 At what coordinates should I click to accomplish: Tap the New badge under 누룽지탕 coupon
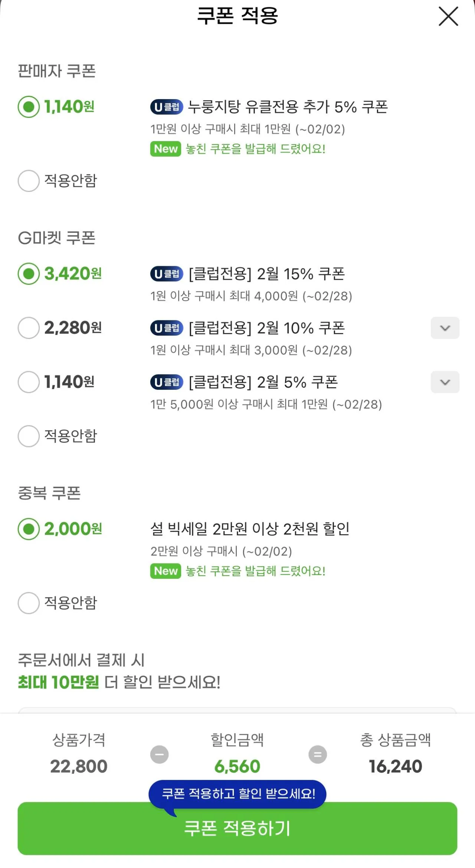coord(166,149)
